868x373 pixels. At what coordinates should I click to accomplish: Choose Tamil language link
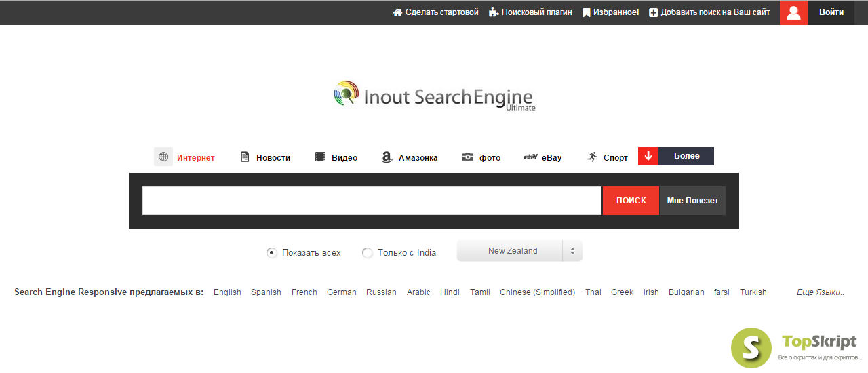480,292
